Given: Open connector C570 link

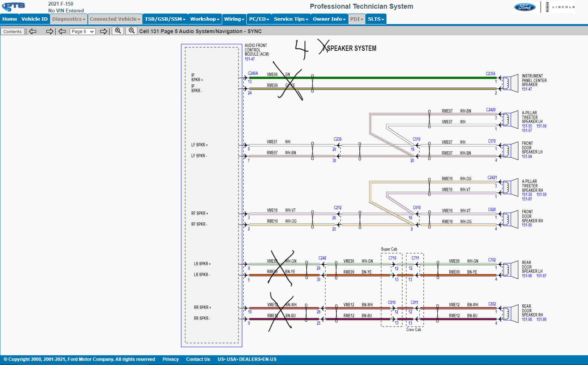Looking at the screenshot, I should (x=492, y=141).
